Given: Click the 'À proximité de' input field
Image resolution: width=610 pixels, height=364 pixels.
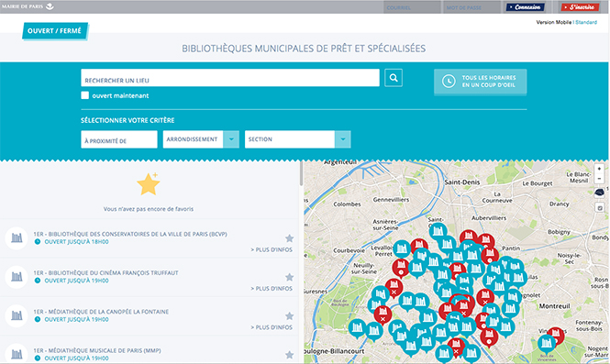Looking at the screenshot, I should pyautogui.click(x=119, y=139).
